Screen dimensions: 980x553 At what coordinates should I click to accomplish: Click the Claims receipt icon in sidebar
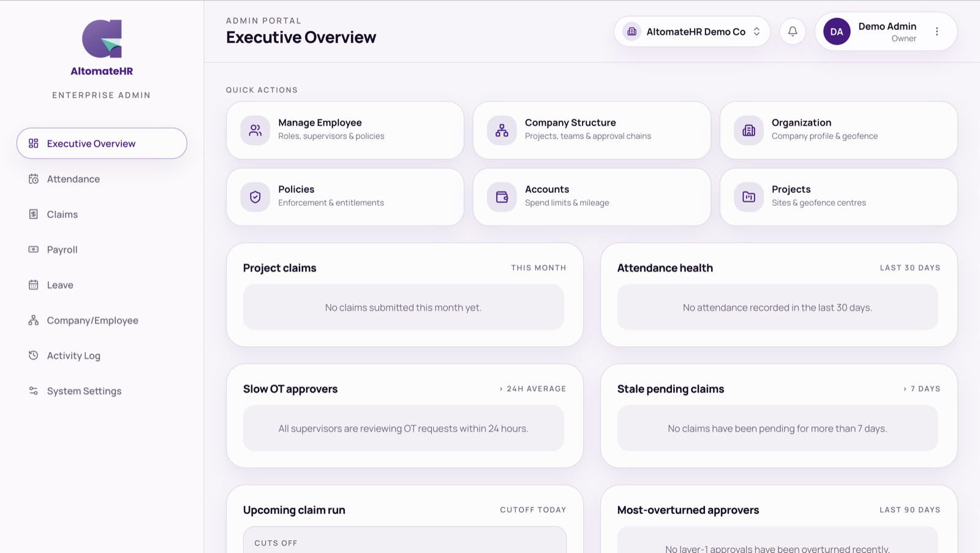34,214
